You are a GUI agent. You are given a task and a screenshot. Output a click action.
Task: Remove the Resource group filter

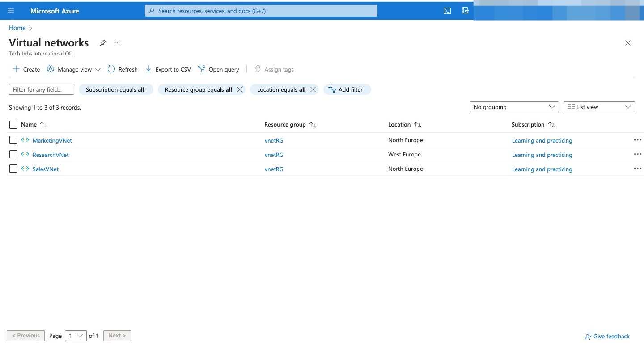[x=240, y=89]
